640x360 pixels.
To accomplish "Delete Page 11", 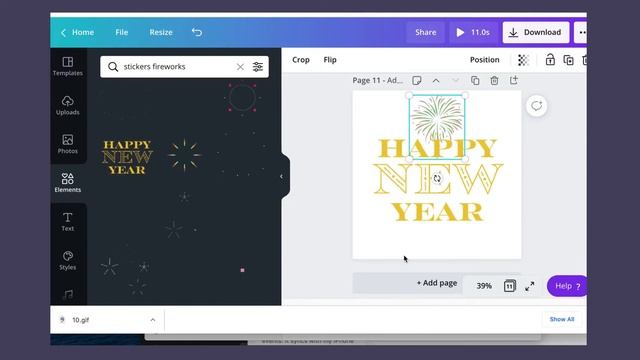I will click(494, 80).
